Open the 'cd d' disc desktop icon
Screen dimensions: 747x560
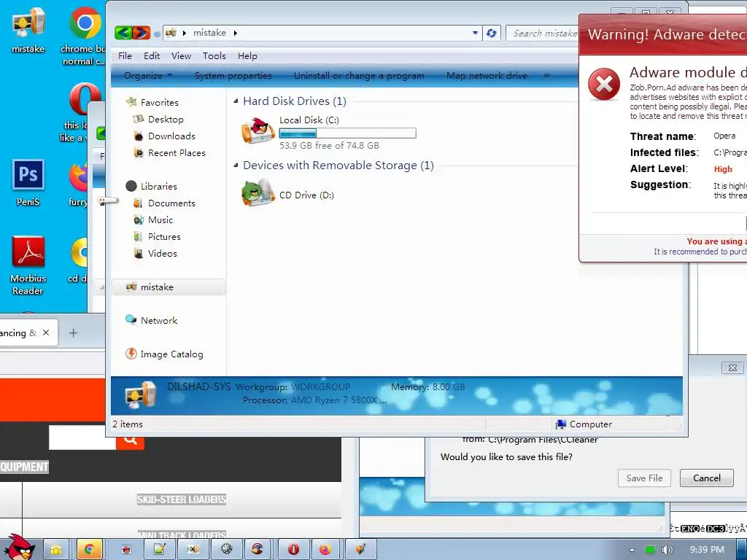click(79, 259)
